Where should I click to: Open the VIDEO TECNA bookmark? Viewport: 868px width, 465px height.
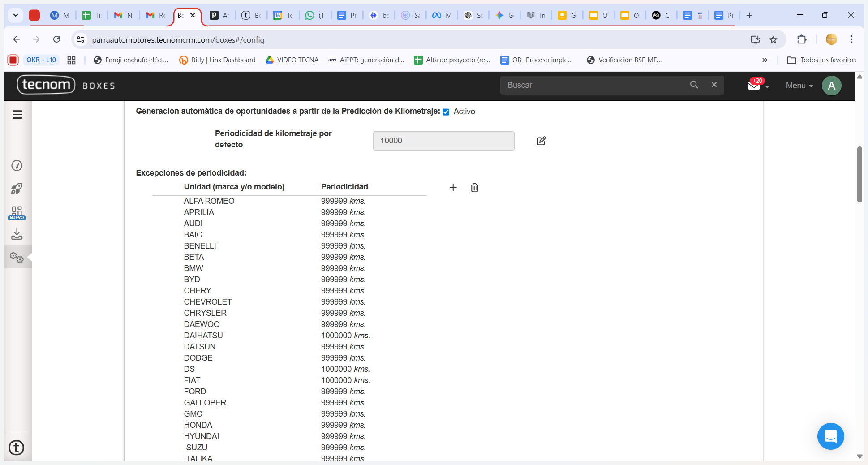point(292,60)
